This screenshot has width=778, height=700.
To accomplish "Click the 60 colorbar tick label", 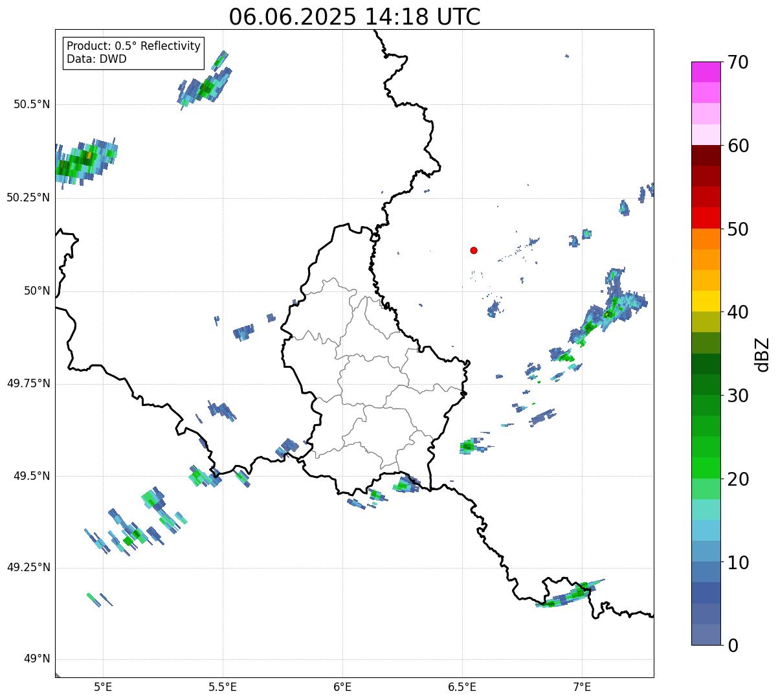I will pyautogui.click(x=738, y=146).
